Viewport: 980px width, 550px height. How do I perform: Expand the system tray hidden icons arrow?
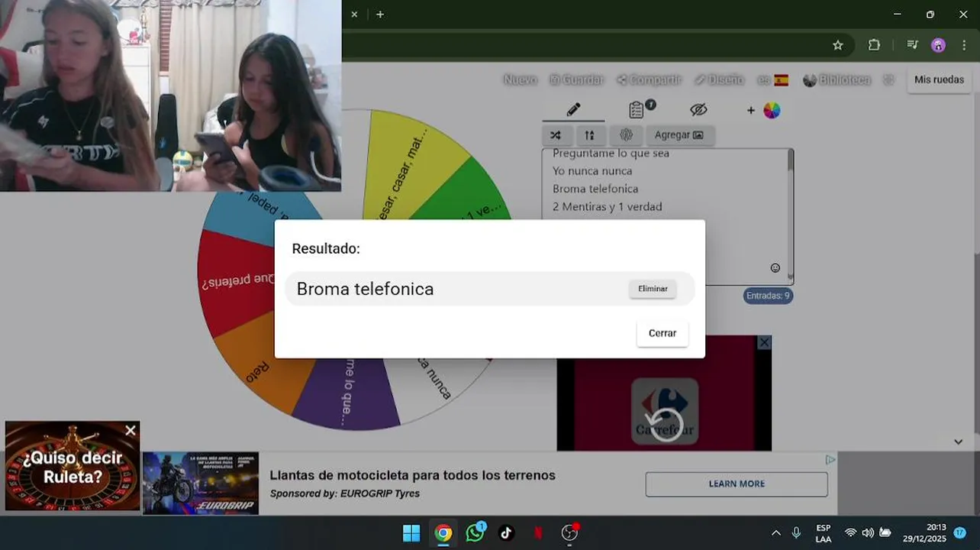click(x=776, y=533)
